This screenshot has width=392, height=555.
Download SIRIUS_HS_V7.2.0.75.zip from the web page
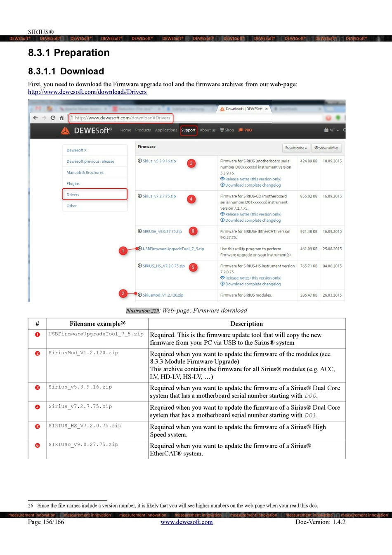point(164,266)
